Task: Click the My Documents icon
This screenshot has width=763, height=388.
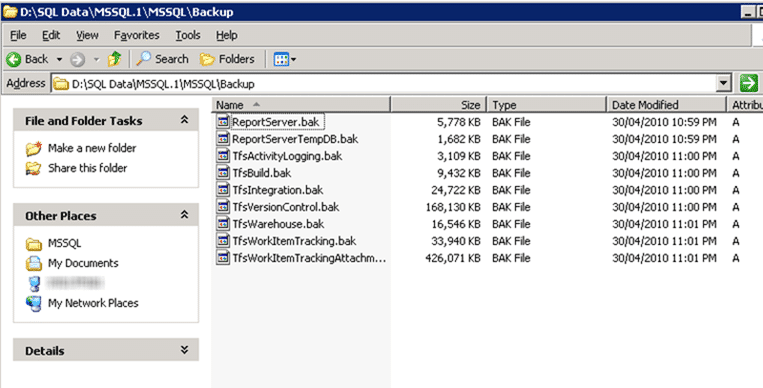Action: (x=34, y=263)
